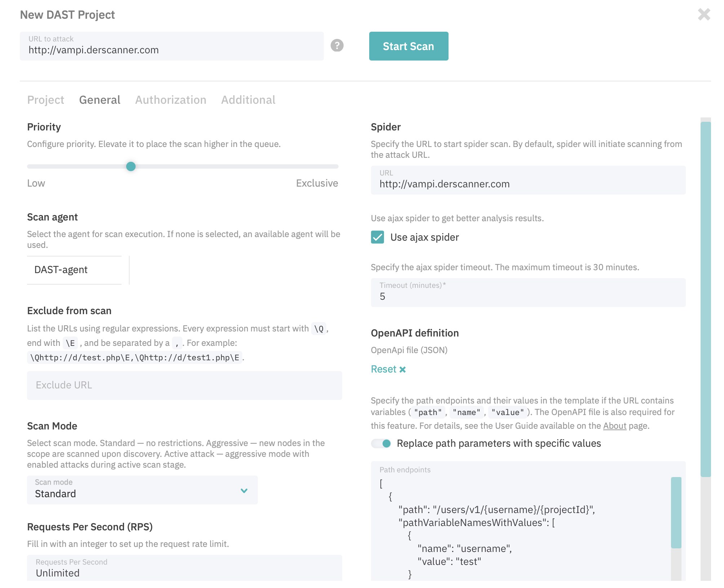Viewport: 724px width, 588px height.
Task: Click the Requests Per Second field
Action: [x=184, y=568]
